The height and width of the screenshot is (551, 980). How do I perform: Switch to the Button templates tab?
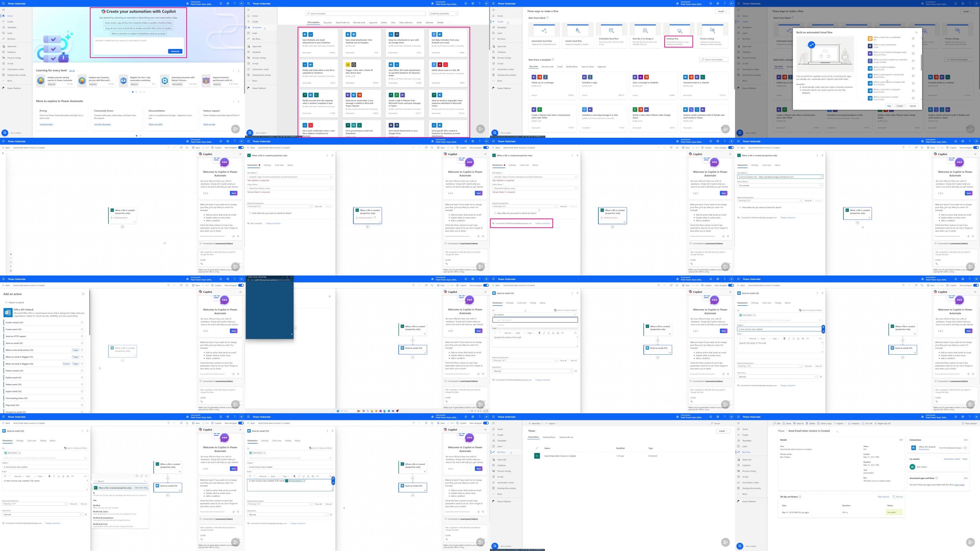(384, 22)
